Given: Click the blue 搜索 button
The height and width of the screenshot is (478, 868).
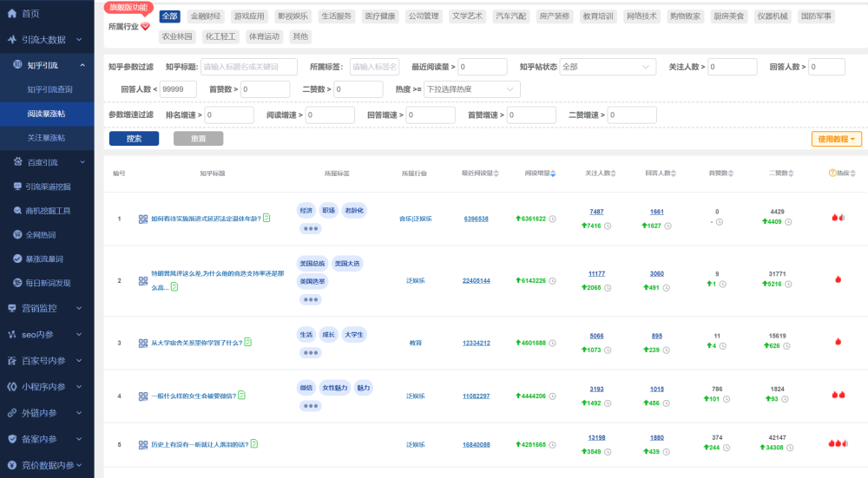Looking at the screenshot, I should [x=134, y=138].
